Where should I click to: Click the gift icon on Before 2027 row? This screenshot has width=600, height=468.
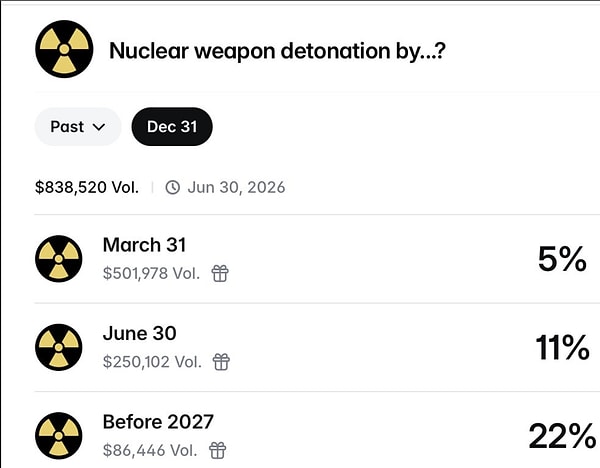[217, 450]
